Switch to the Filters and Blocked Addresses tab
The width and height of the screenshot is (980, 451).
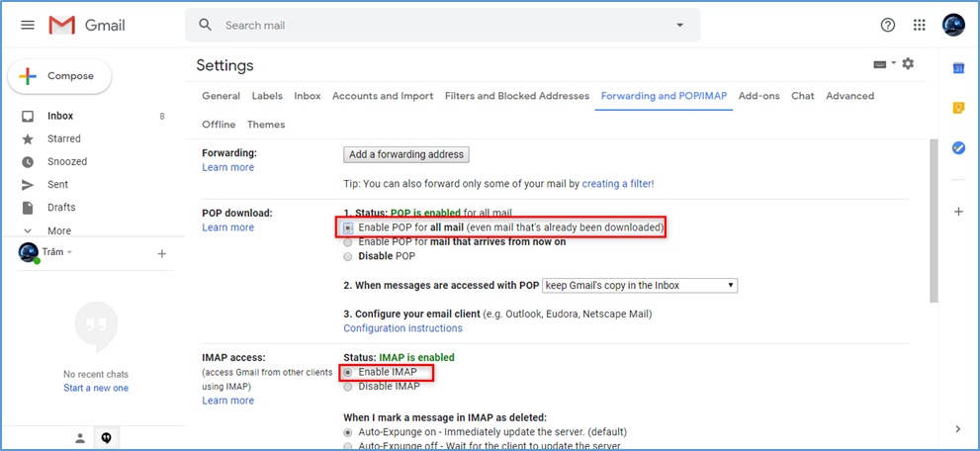[517, 96]
